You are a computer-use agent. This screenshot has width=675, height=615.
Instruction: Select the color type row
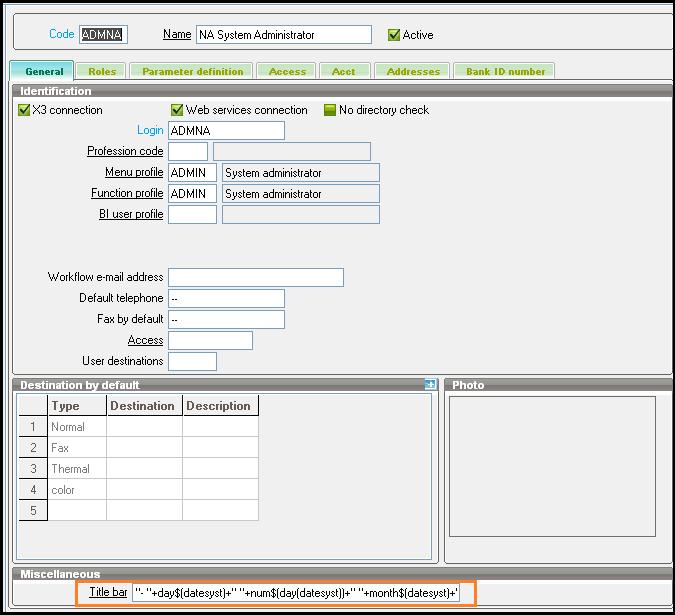pos(77,490)
